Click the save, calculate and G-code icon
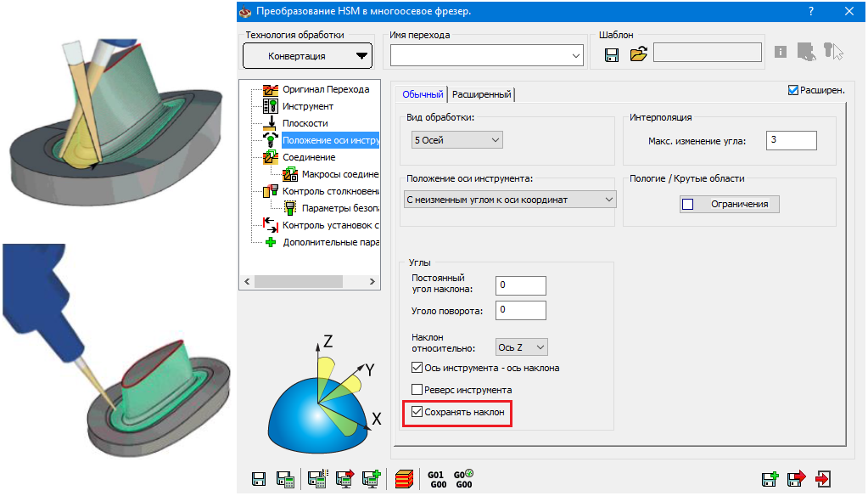The width and height of the screenshot is (868, 496). 317,479
